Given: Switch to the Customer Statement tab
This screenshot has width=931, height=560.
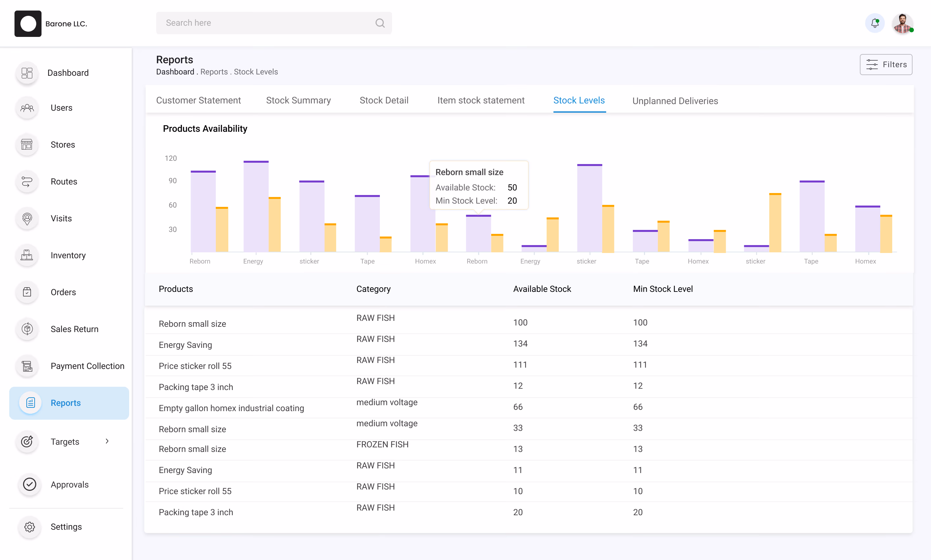Looking at the screenshot, I should [x=199, y=100].
